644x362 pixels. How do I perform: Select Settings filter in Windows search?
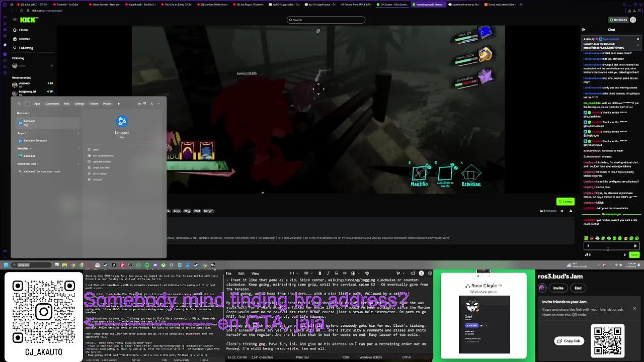point(79,104)
